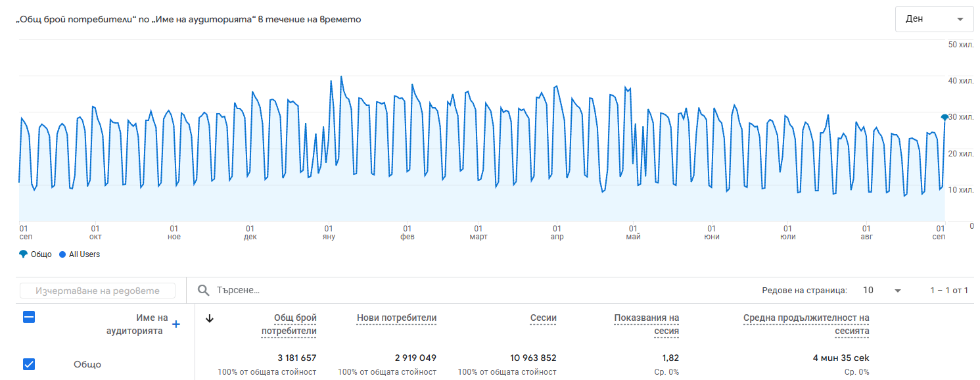Click the "Сесии" column header
This screenshot has height=380, width=980.
pyautogui.click(x=543, y=318)
